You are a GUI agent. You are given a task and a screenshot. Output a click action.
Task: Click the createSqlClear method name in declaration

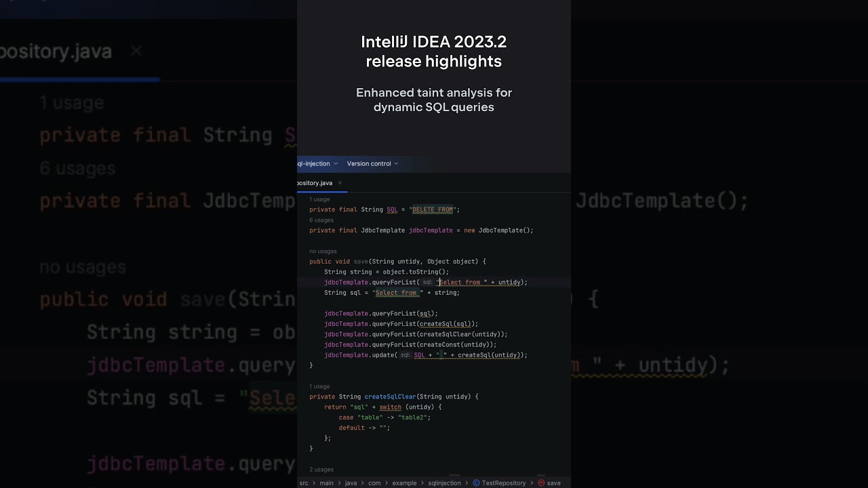pyautogui.click(x=390, y=396)
